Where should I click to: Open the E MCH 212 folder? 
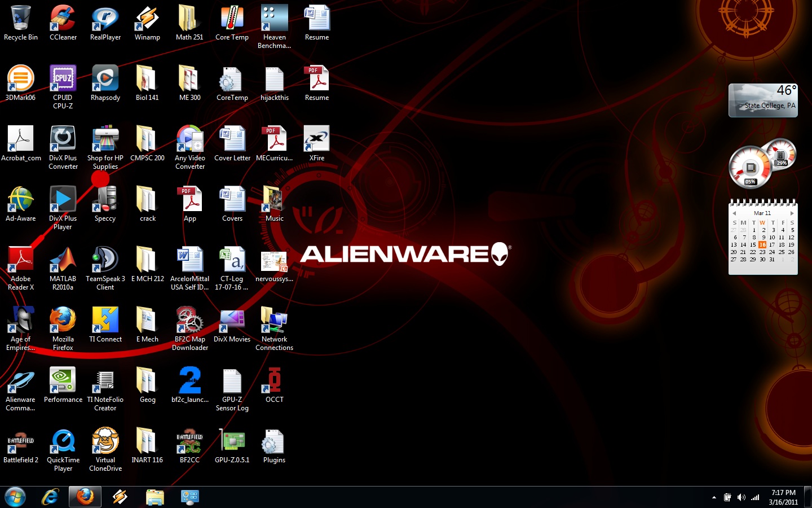point(147,264)
